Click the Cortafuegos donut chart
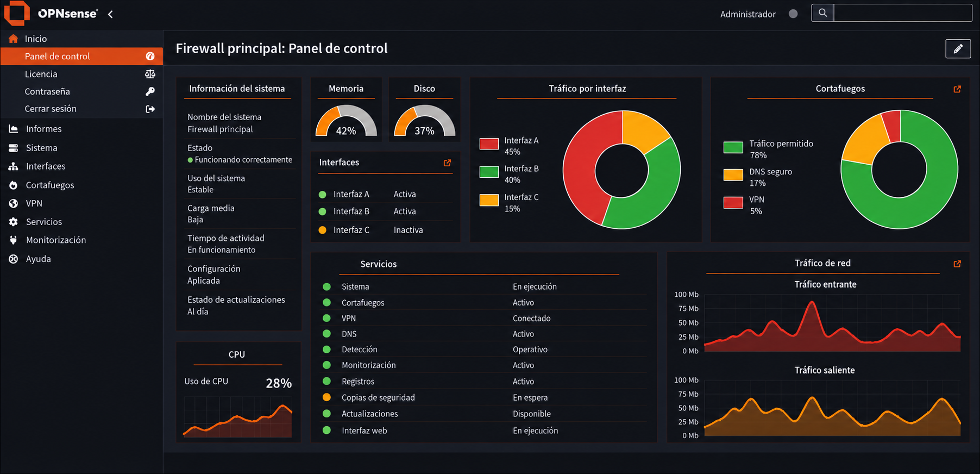This screenshot has height=474, width=980. click(899, 170)
